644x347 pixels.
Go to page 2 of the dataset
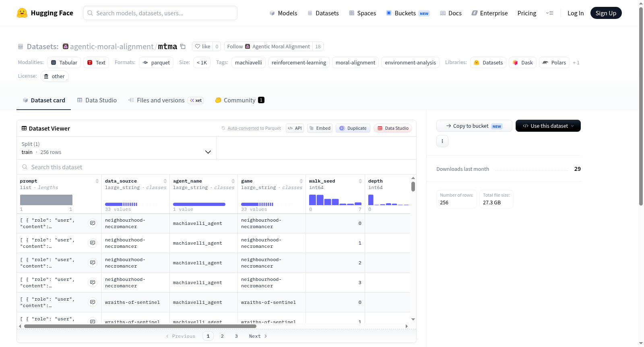[x=222, y=336]
